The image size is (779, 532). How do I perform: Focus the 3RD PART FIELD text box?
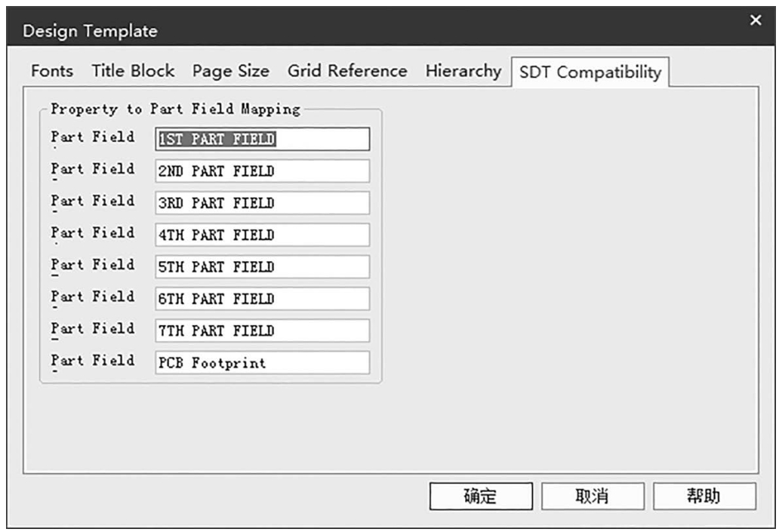[263, 203]
